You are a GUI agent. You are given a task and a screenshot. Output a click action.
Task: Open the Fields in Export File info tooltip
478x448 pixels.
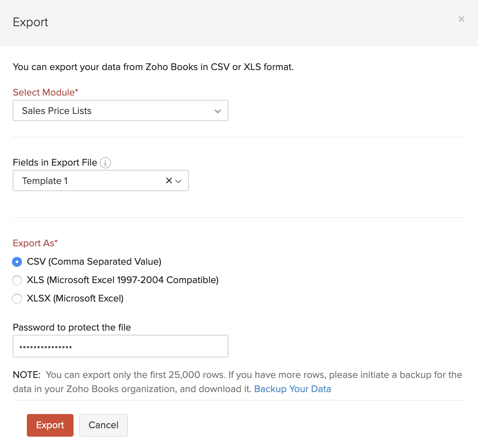(x=105, y=162)
